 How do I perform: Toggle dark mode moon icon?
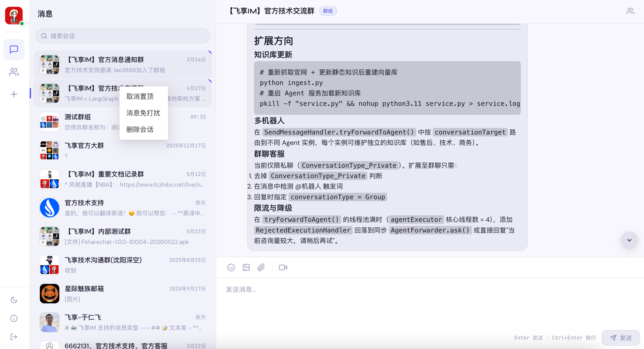click(x=14, y=300)
